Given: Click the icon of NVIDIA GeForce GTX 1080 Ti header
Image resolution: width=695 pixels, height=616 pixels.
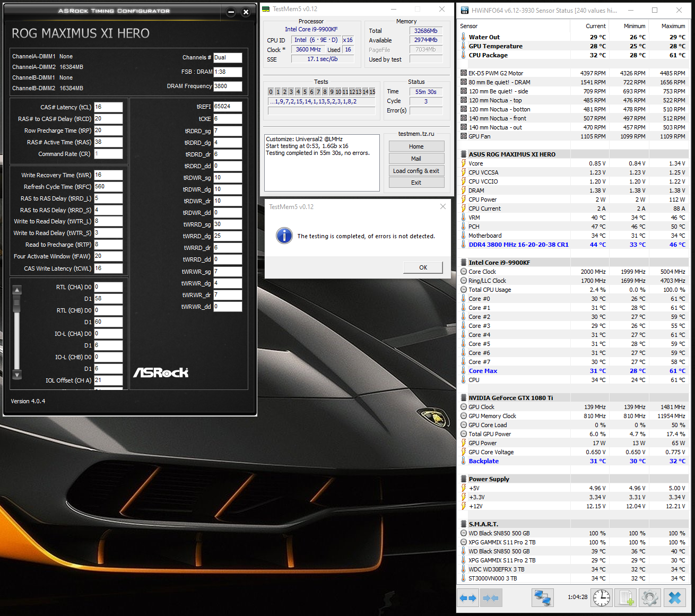Looking at the screenshot, I should [464, 398].
